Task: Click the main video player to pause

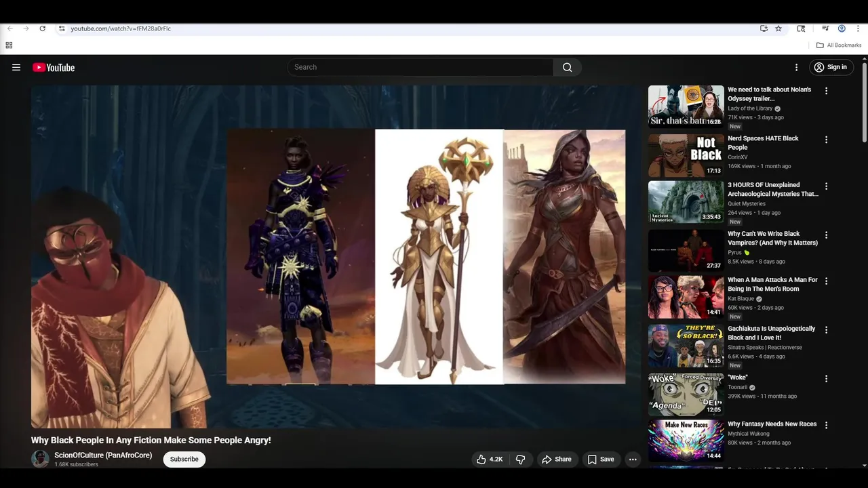Action: [336, 256]
